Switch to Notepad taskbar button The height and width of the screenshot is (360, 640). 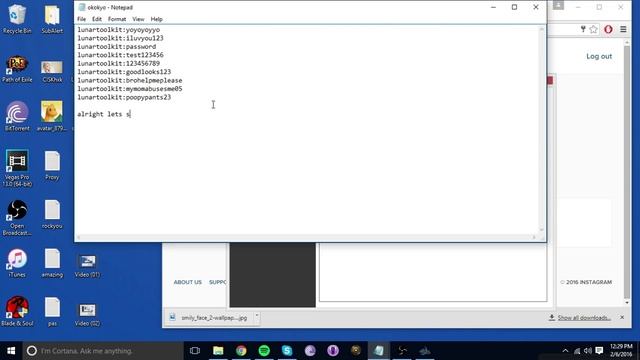[379, 351]
